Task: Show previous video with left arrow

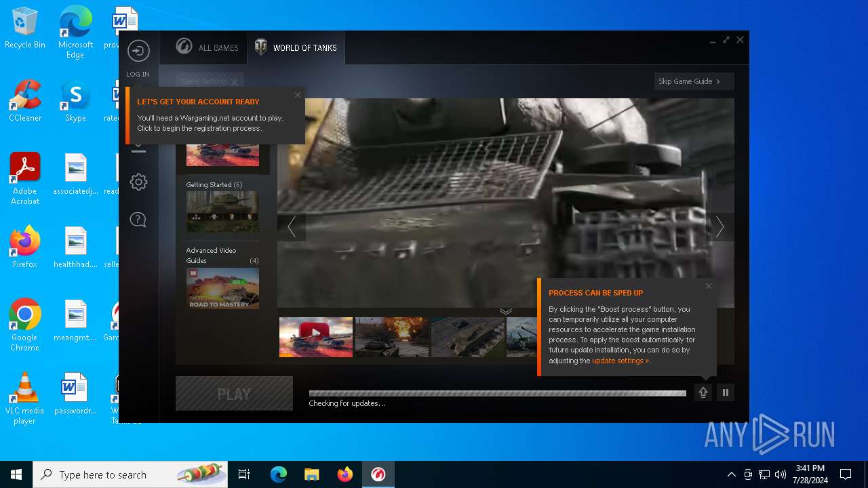Action: (292, 227)
